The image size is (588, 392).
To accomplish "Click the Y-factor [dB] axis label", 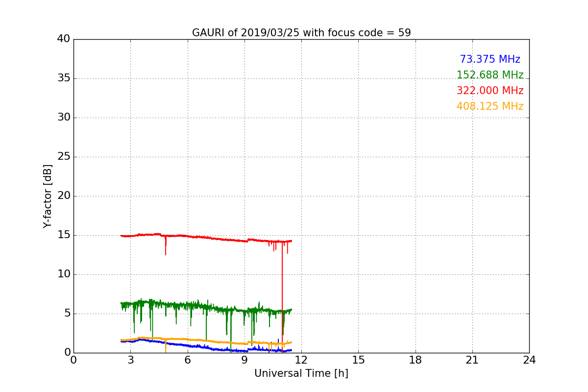I will [48, 196].
